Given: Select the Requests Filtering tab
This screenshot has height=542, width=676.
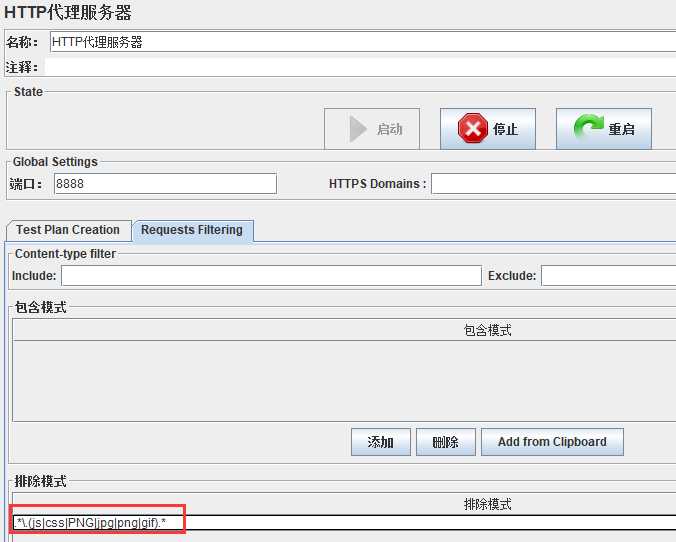Looking at the screenshot, I should pyautogui.click(x=193, y=230).
